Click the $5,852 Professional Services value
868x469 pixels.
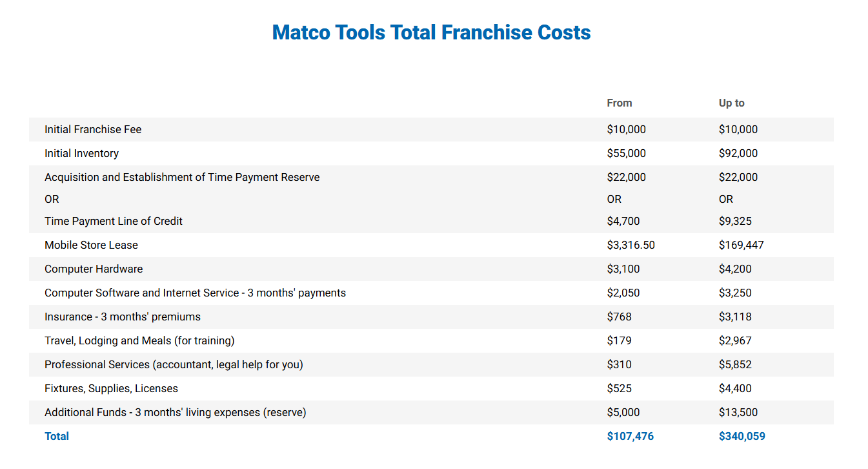(x=735, y=364)
